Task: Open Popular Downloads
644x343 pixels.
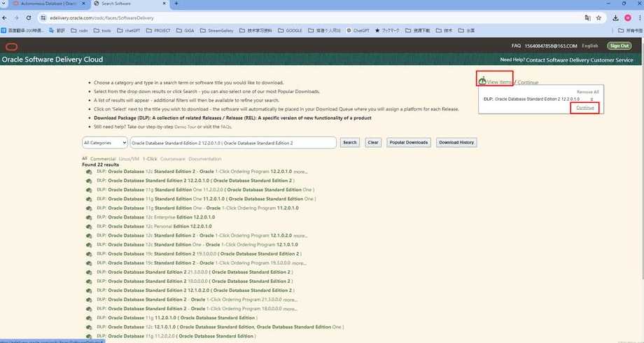Action: [x=409, y=143]
